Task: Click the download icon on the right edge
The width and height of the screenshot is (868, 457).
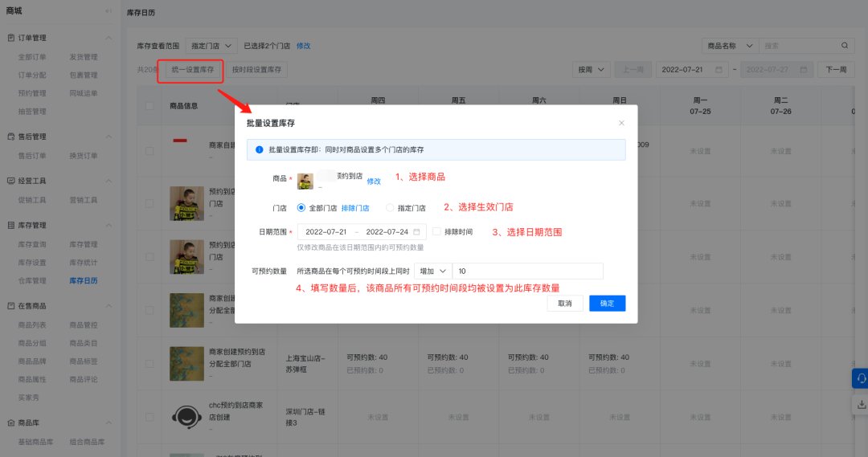Action: tap(862, 405)
